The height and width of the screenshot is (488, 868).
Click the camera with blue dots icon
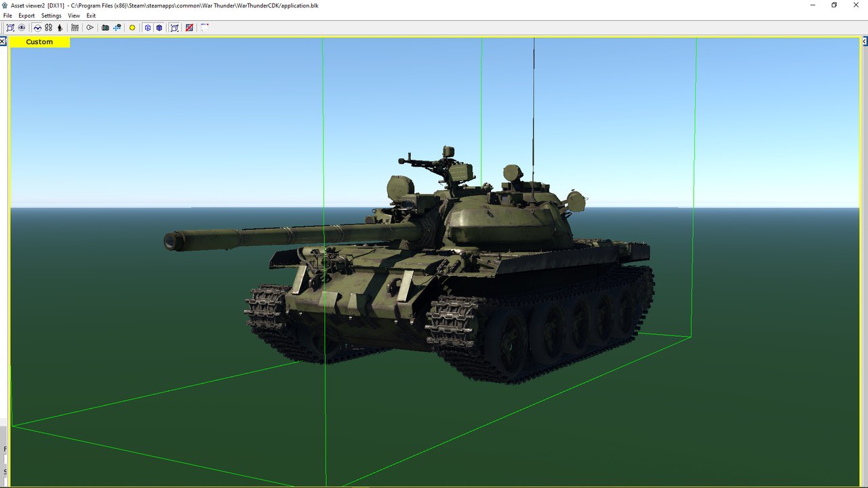(x=117, y=28)
